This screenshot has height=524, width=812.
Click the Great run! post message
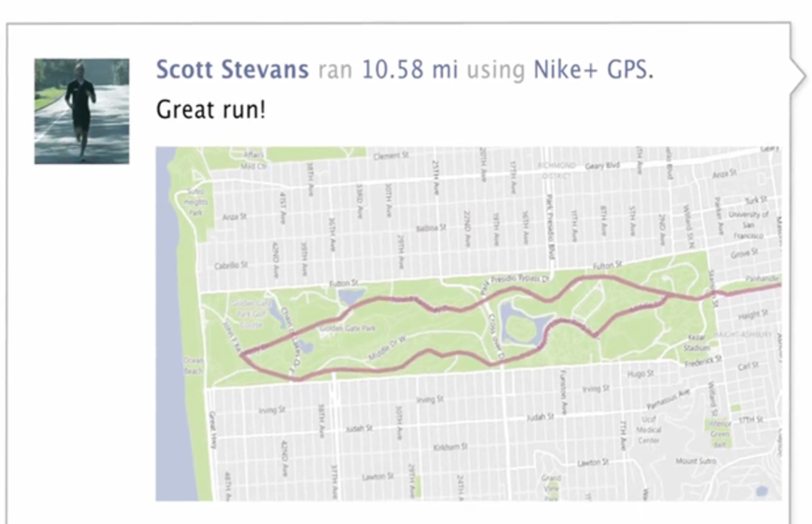coord(211,110)
